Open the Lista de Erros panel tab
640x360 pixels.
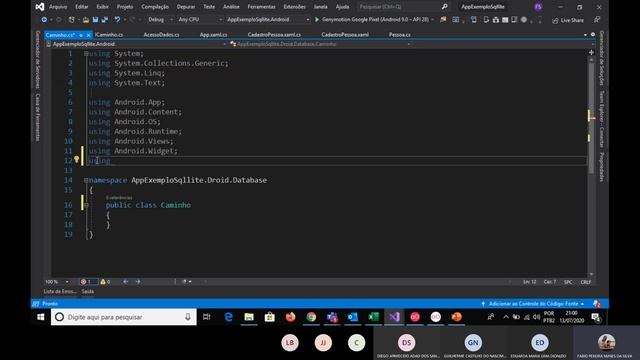pyautogui.click(x=60, y=291)
